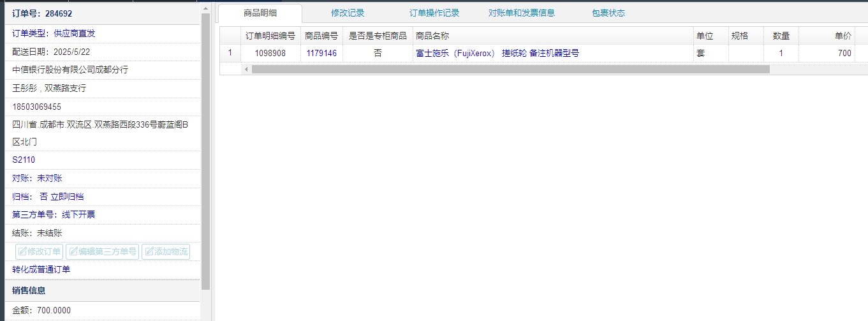The width and height of the screenshot is (868, 321).
Task: Click the S2110 code link
Action: (24, 160)
